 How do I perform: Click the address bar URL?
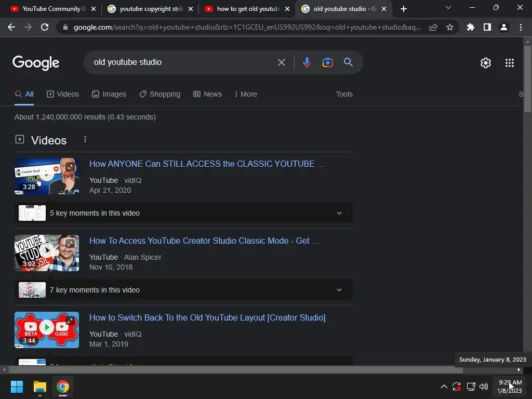tap(247, 27)
